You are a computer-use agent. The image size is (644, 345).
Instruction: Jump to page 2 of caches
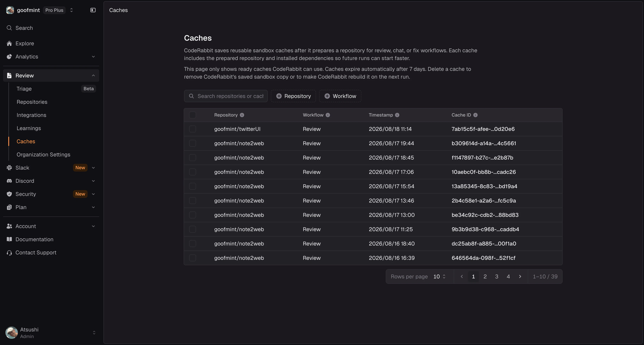pos(485,276)
